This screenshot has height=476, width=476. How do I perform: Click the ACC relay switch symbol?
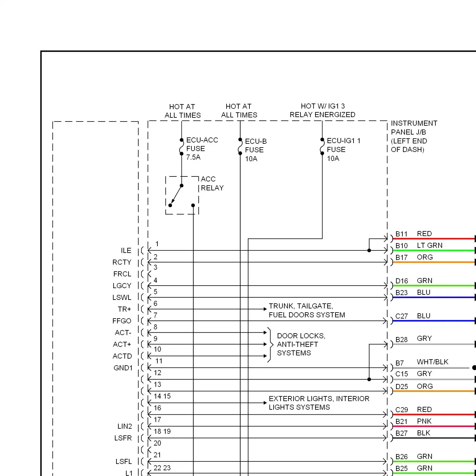(x=182, y=195)
